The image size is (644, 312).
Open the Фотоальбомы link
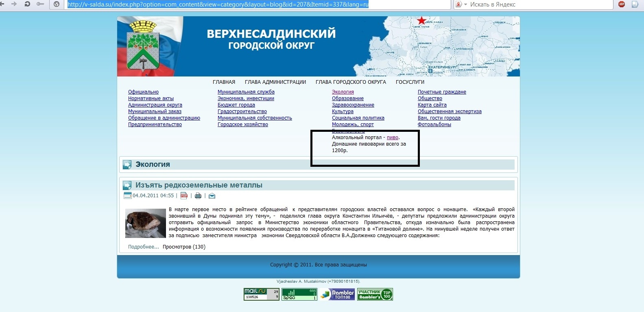[x=434, y=124]
